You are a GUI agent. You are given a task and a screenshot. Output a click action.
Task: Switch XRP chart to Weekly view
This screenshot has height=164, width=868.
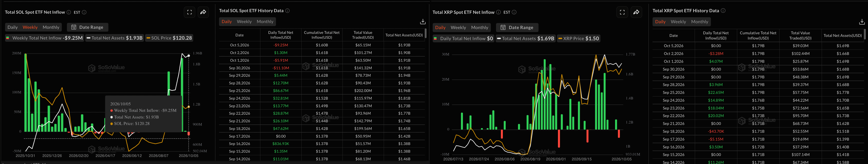click(458, 28)
